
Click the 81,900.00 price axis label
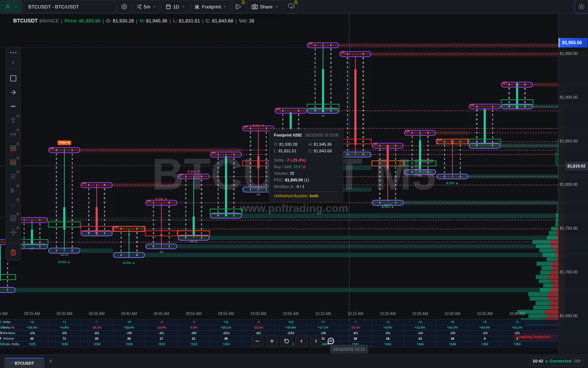click(569, 97)
